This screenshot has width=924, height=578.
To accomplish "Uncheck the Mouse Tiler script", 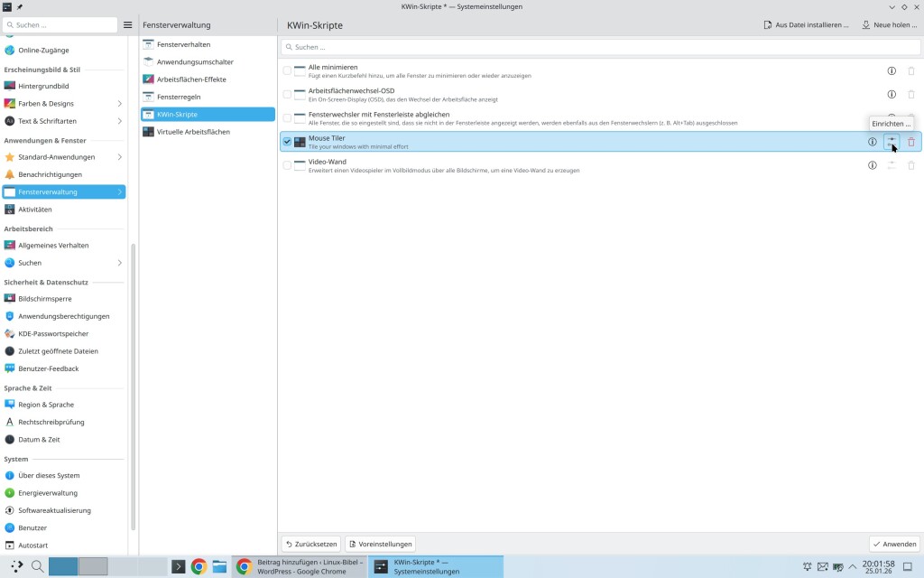I will [287, 142].
